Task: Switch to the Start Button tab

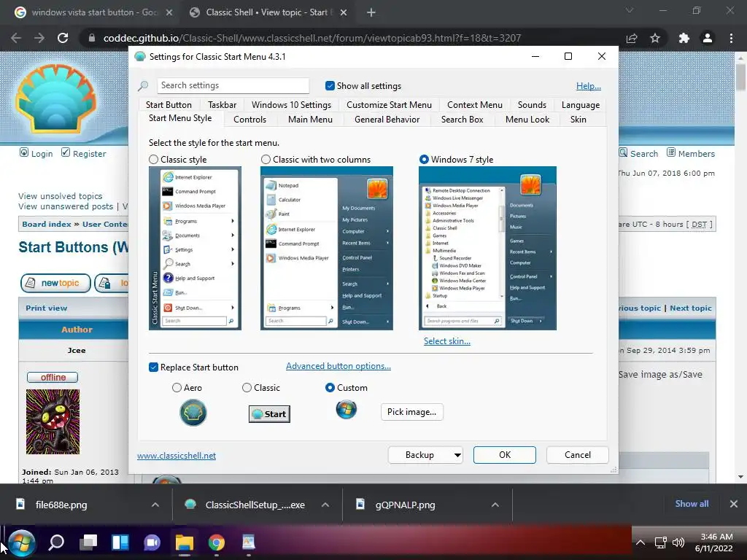Action: (x=169, y=105)
